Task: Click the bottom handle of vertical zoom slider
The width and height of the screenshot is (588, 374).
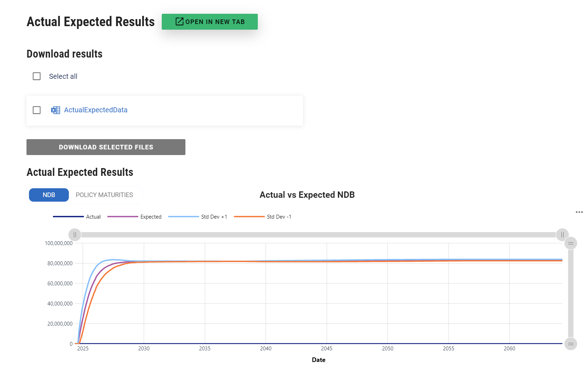Action: [x=571, y=344]
